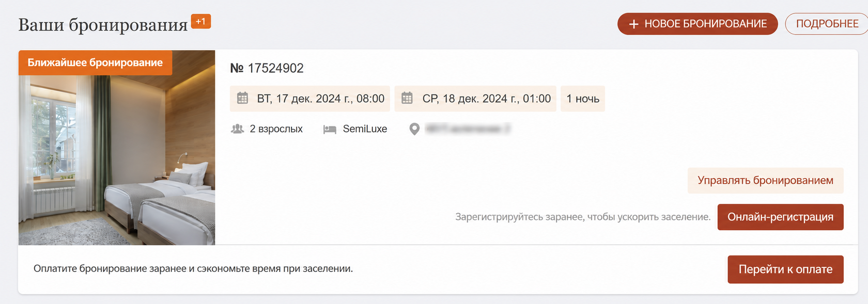Click the calendar icon beside check-out date
Image resolution: width=868 pixels, height=304 pixels.
click(407, 98)
